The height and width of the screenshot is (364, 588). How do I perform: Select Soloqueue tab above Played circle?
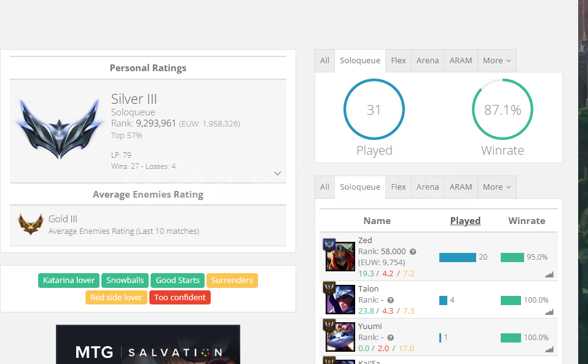(x=360, y=61)
